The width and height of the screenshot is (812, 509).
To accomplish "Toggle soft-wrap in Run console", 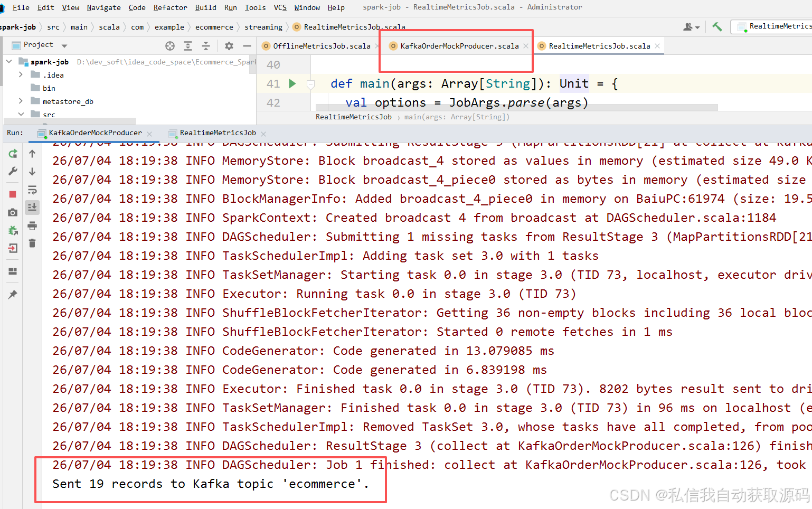I will pyautogui.click(x=32, y=190).
